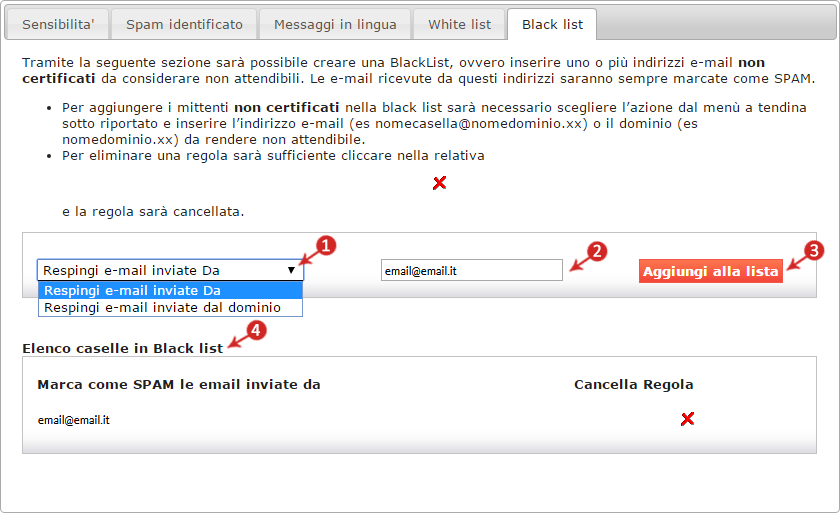Image resolution: width=840 pixels, height=513 pixels.
Task: Click the numbered badge 3 marker
Action: point(814,250)
